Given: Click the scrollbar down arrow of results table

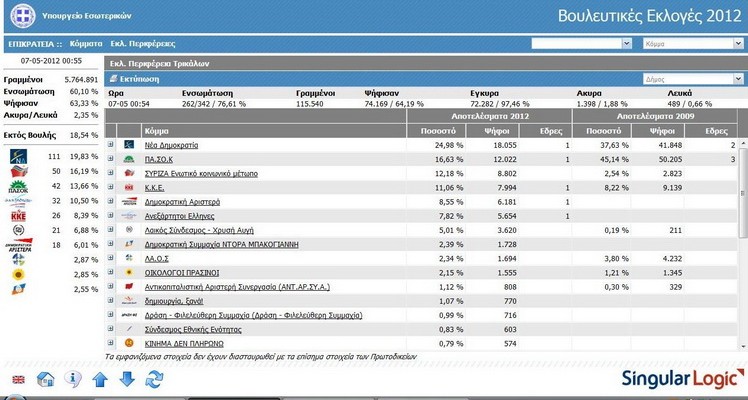Looking at the screenshot, I should [743, 346].
